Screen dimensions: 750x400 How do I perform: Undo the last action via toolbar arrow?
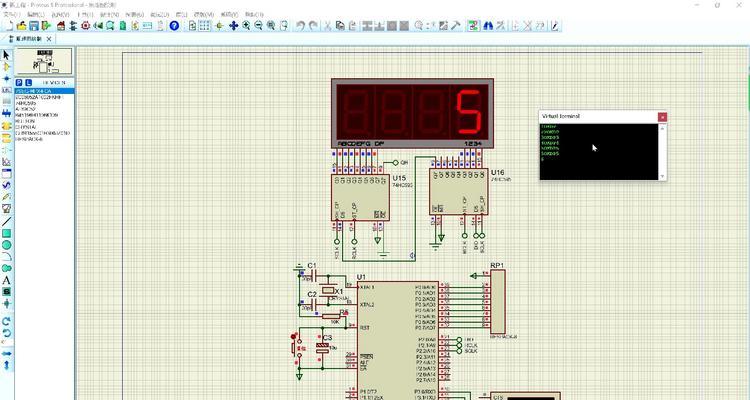(300, 25)
